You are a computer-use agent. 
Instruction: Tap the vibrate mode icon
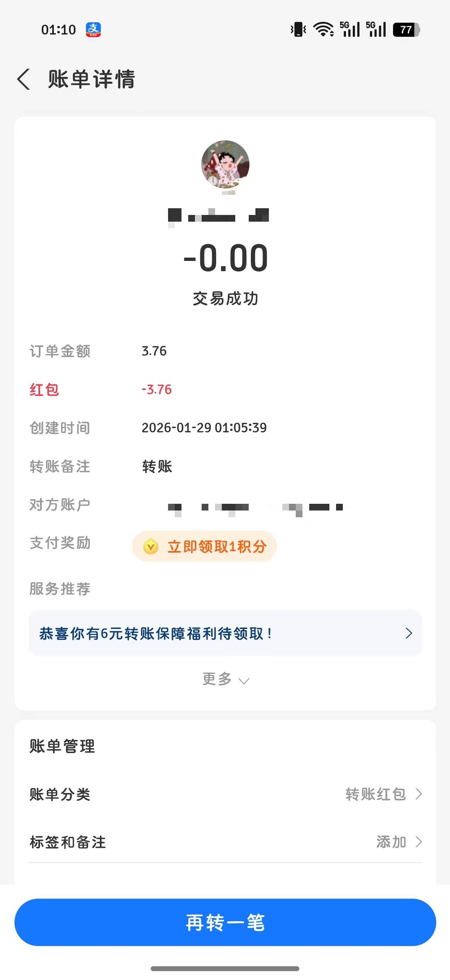pyautogui.click(x=298, y=30)
